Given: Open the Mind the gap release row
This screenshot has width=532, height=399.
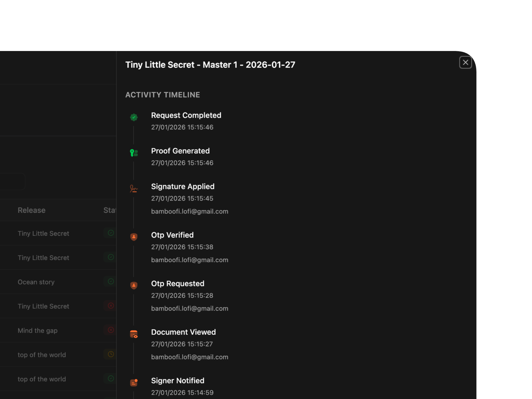Looking at the screenshot, I should click(x=38, y=331).
